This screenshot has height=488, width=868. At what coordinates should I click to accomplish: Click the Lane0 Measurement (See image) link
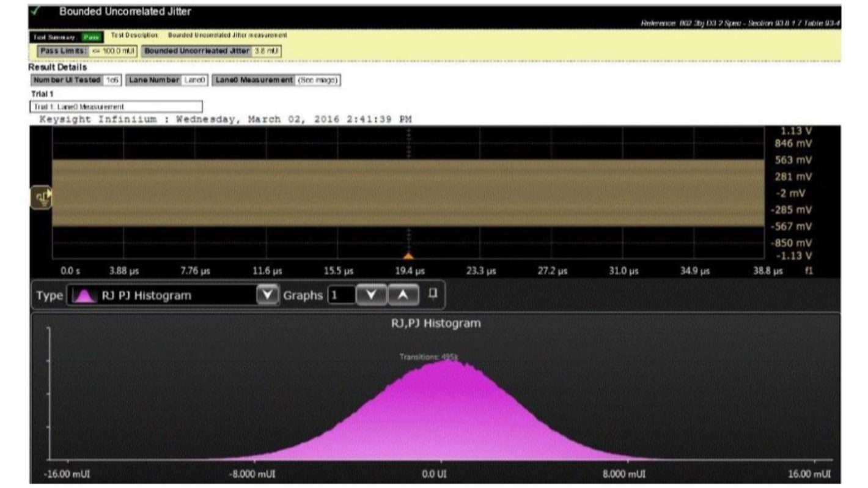317,80
